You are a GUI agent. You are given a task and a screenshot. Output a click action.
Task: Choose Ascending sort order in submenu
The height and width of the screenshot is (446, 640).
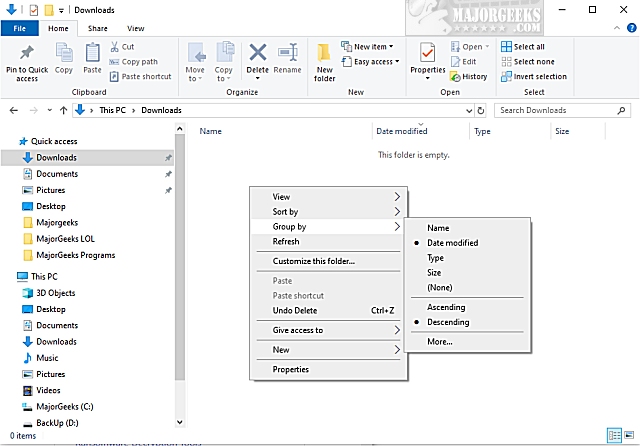[x=447, y=307]
